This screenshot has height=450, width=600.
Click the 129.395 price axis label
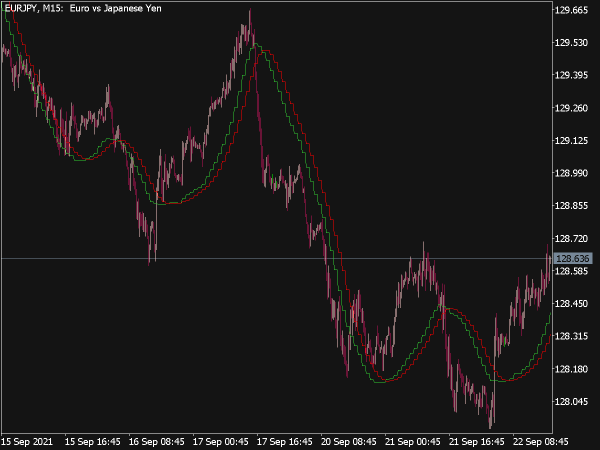(571, 75)
